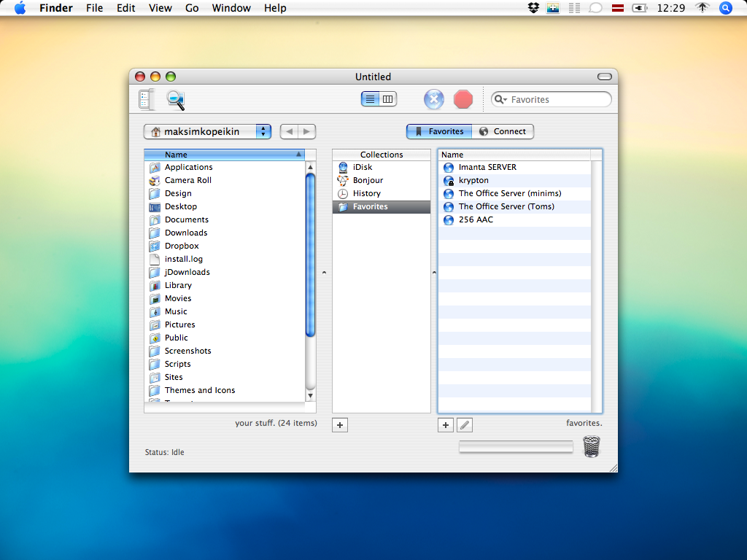Open the Go menu
Viewport: 747px width, 560px height.
[x=192, y=8]
